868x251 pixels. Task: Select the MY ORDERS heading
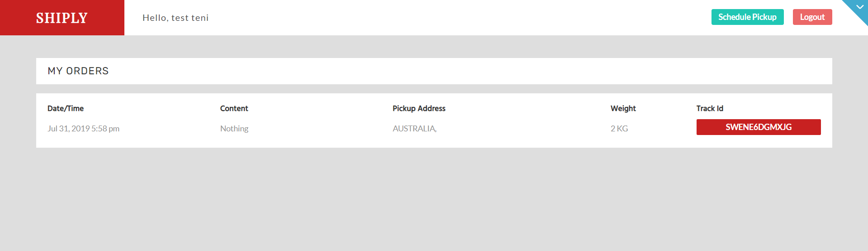click(x=78, y=71)
